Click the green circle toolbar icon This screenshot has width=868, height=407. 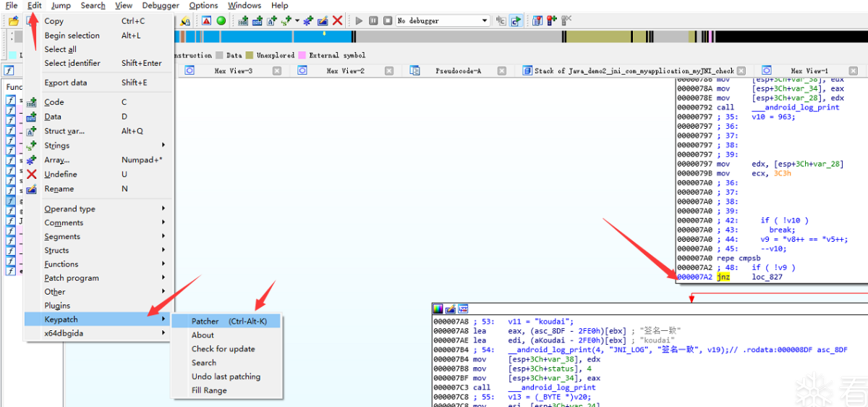point(221,20)
